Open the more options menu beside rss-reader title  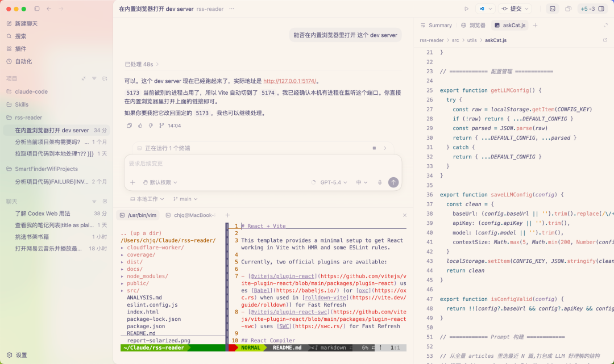[x=232, y=9]
